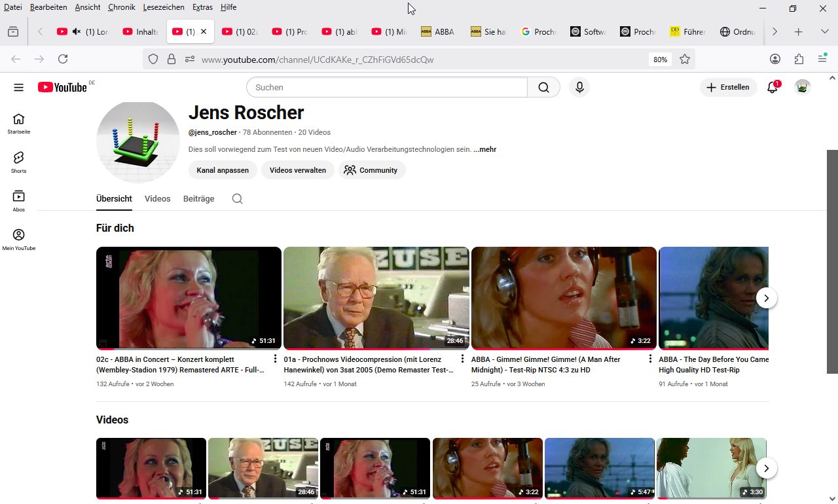Viewport: 838px width, 504px height.
Task: Click the search magnifier button
Action: pos(543,88)
